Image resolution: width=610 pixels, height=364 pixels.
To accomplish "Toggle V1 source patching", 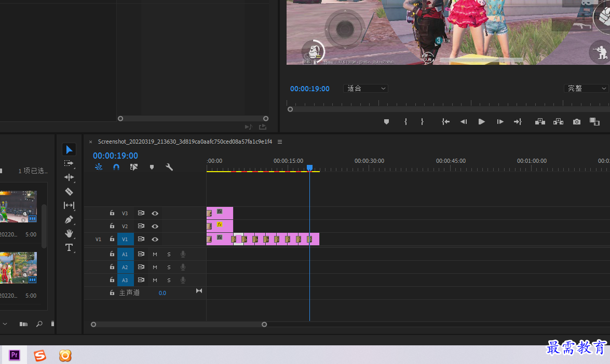I will [98, 240].
